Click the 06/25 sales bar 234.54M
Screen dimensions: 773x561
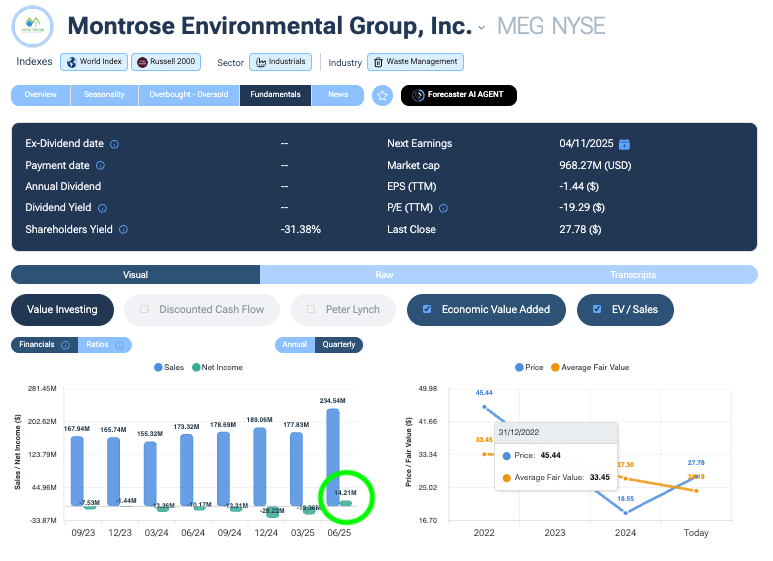point(333,457)
